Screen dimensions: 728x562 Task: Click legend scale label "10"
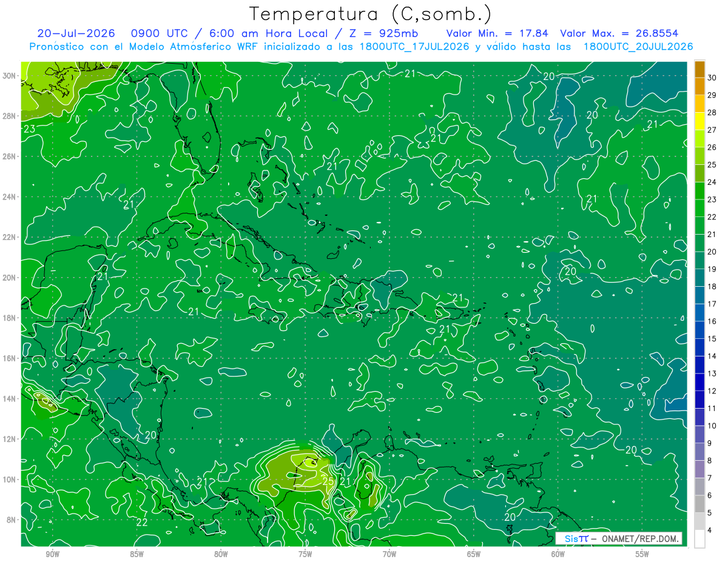click(712, 426)
